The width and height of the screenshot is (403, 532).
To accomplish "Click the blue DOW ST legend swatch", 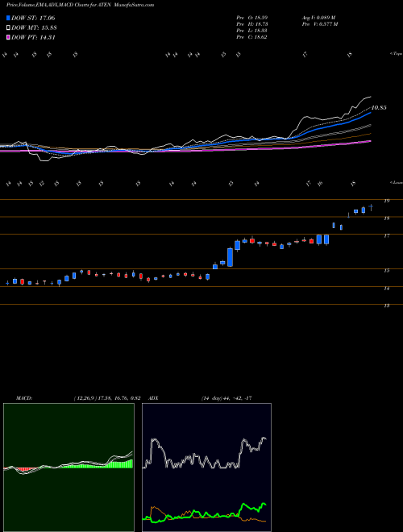I will (x=9, y=18).
